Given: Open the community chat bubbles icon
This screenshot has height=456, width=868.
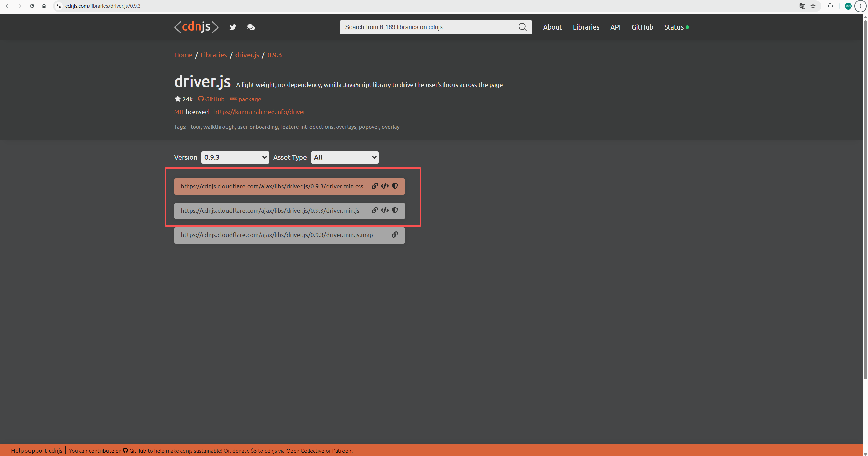Looking at the screenshot, I should pyautogui.click(x=251, y=27).
